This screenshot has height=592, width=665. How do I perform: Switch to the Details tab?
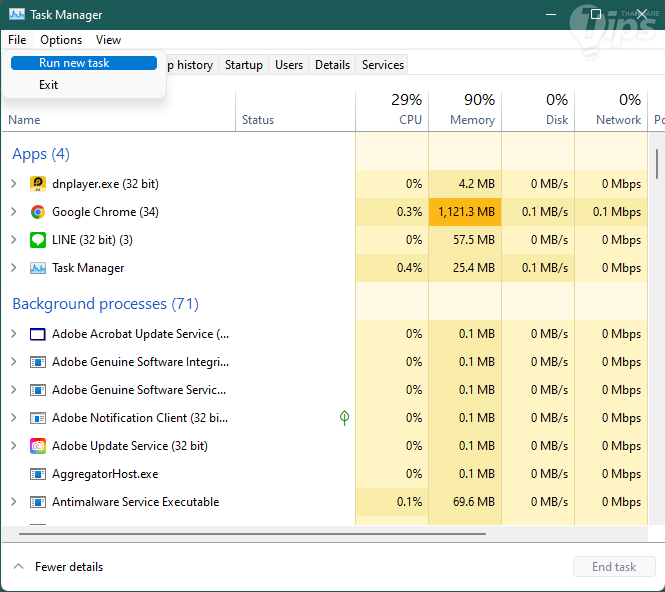pos(332,65)
